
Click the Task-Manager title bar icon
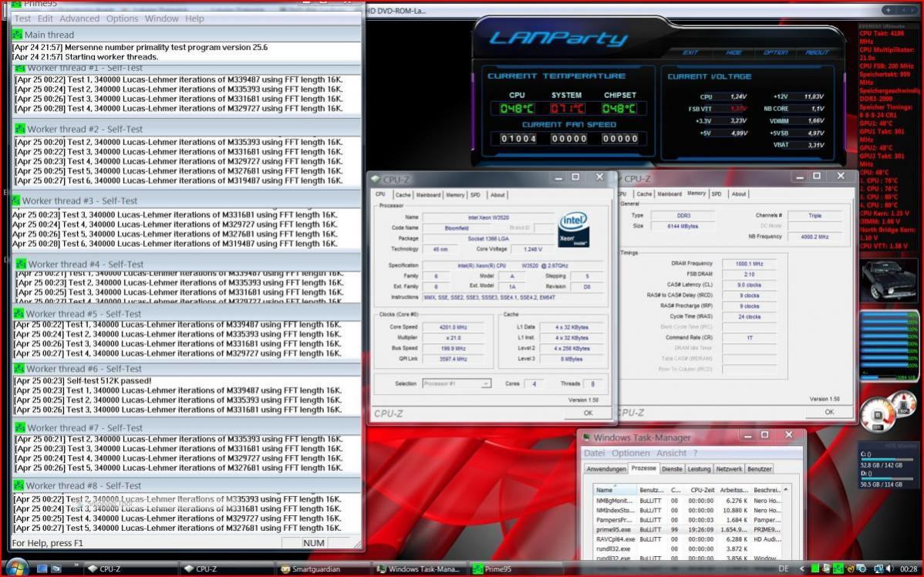[x=586, y=437]
